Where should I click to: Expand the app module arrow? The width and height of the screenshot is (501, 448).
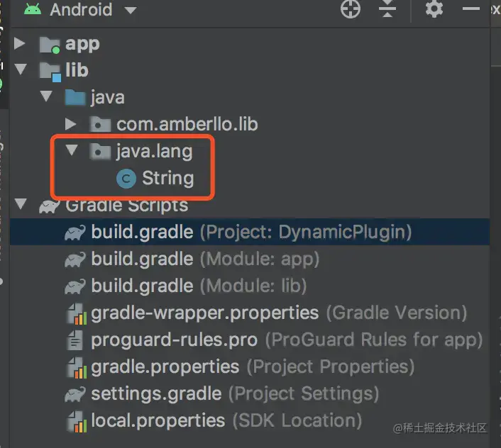pyautogui.click(x=19, y=43)
